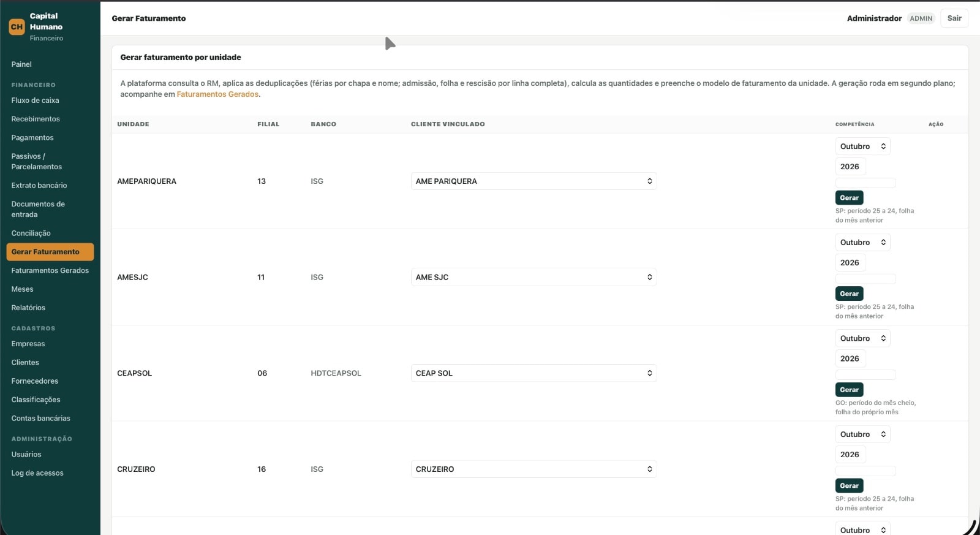Click Gerar for the AMESJC unit

click(x=849, y=294)
